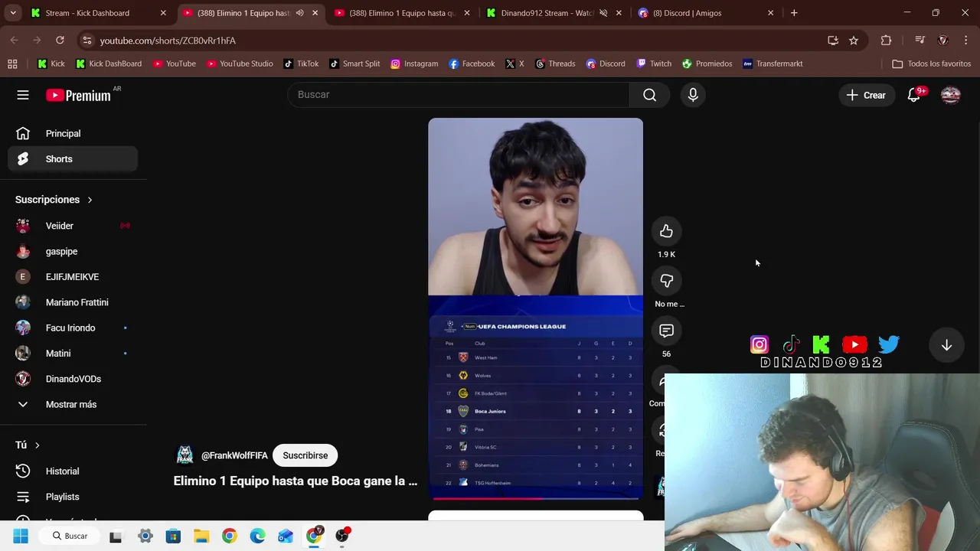Open Twitch bookmark

pyautogui.click(x=653, y=64)
